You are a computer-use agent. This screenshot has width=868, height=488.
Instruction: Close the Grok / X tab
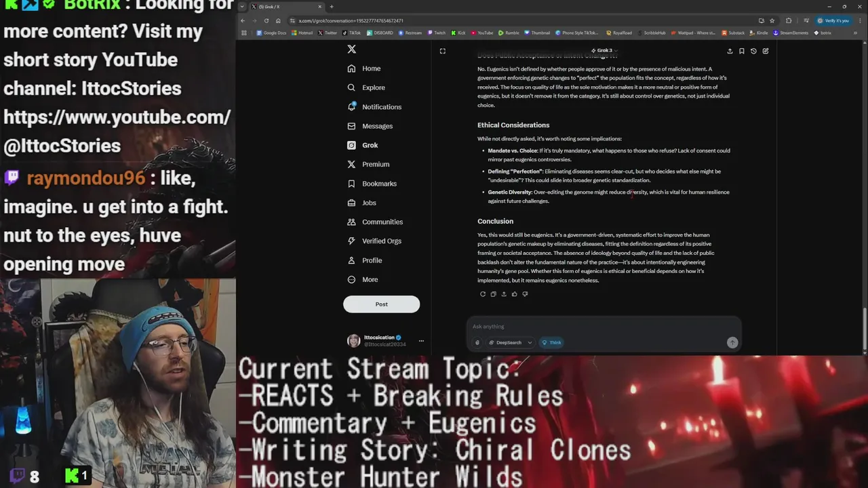point(319,7)
